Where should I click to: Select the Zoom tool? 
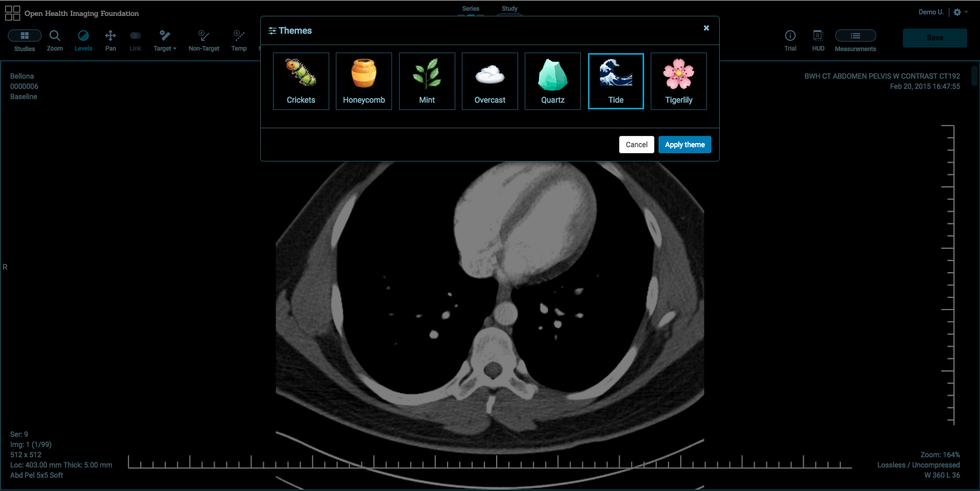pos(55,40)
